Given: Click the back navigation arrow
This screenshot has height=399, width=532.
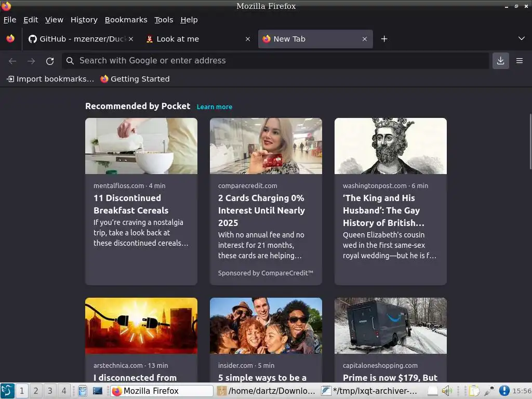Looking at the screenshot, I should pyautogui.click(x=12, y=61).
